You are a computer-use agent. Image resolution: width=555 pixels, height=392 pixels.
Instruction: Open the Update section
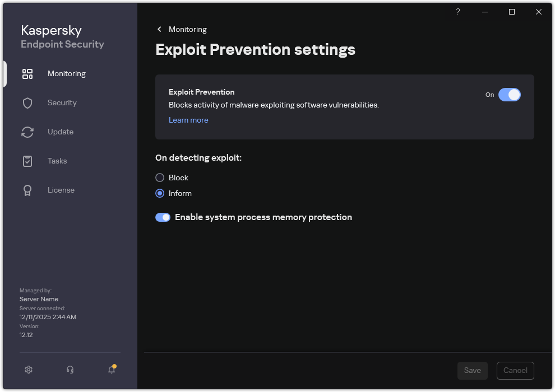[x=59, y=132]
